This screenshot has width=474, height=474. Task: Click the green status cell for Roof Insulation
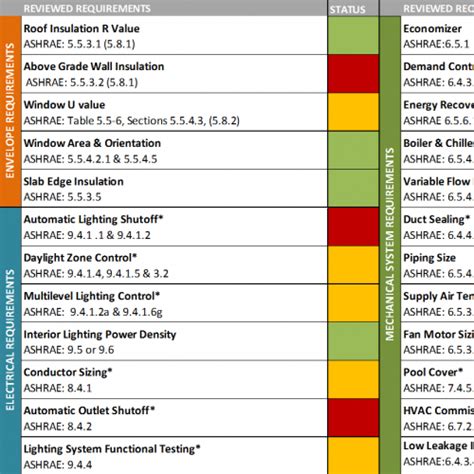pyautogui.click(x=353, y=35)
